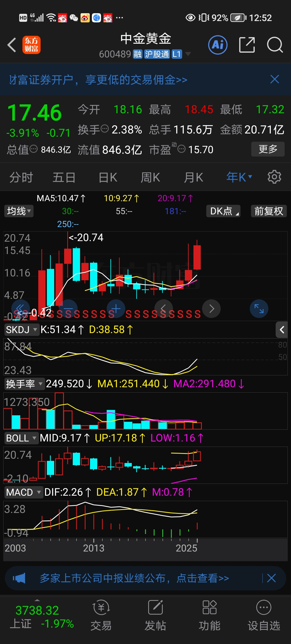Screen dimensions: 291x644
Task: Move chart left arrow icon
Action: click(x=164, y=309)
